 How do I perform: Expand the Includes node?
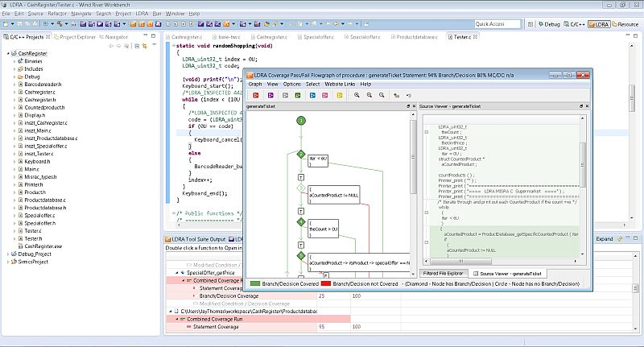tap(14, 69)
